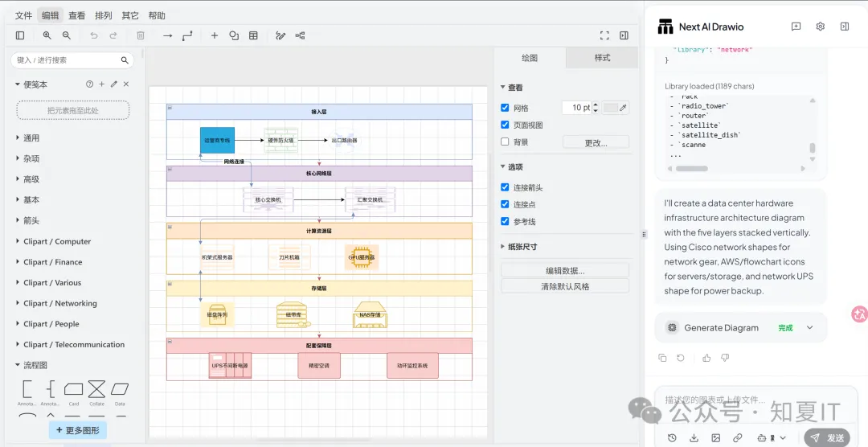Collapse the Next AI Drawio chat panel

[x=845, y=27]
